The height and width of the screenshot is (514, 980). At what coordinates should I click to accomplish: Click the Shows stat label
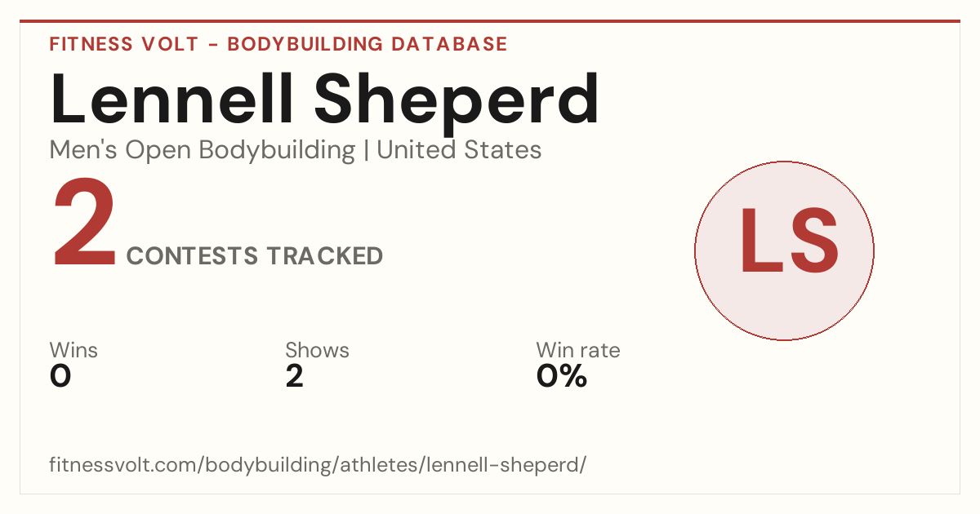[x=317, y=350]
